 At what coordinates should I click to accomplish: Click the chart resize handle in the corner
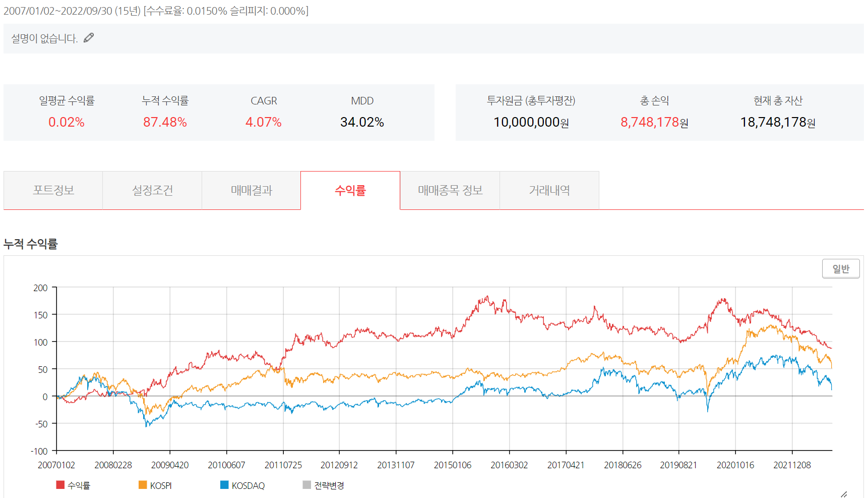[843, 494]
